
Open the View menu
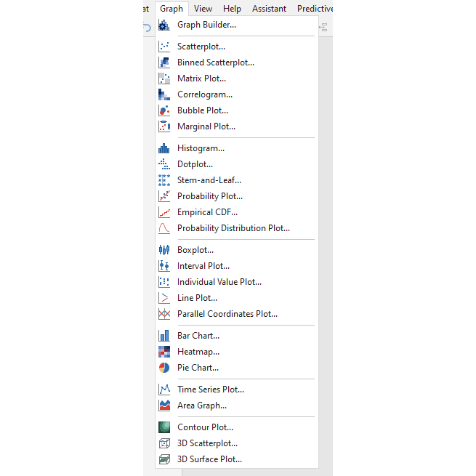[203, 9]
